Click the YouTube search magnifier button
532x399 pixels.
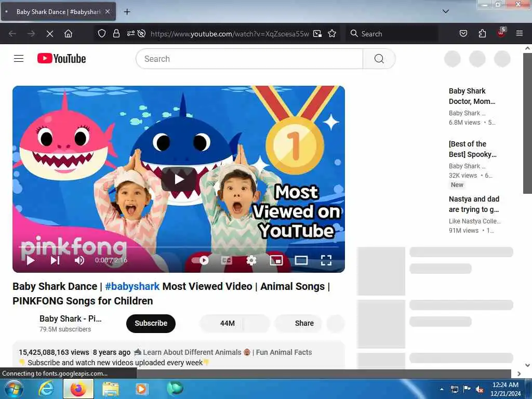tap(379, 59)
